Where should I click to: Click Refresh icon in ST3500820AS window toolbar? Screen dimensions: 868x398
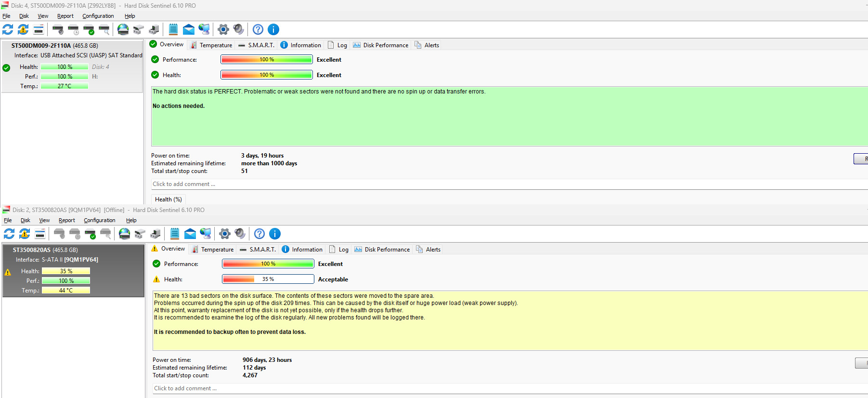9,234
